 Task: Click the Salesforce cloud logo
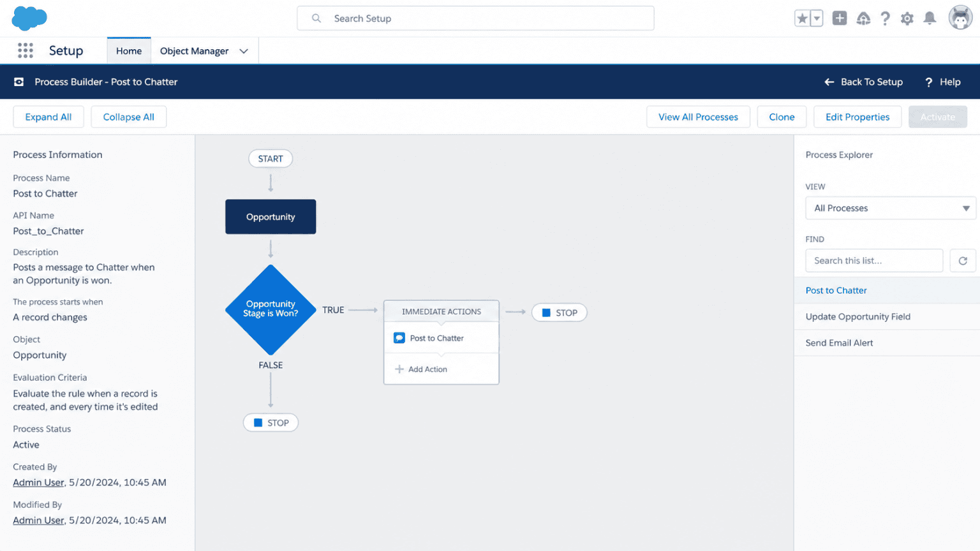click(x=29, y=18)
